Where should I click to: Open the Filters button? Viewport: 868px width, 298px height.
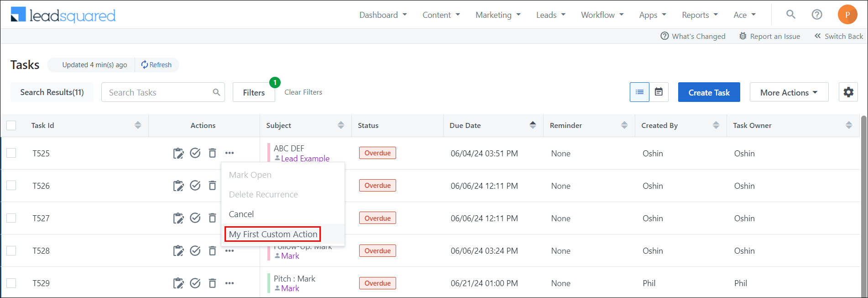254,92
